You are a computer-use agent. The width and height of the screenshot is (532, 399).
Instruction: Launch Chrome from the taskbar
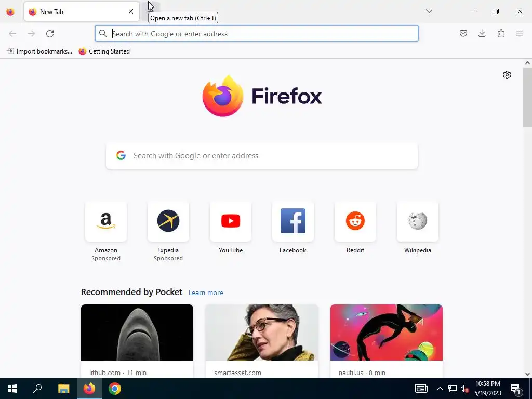(115, 389)
